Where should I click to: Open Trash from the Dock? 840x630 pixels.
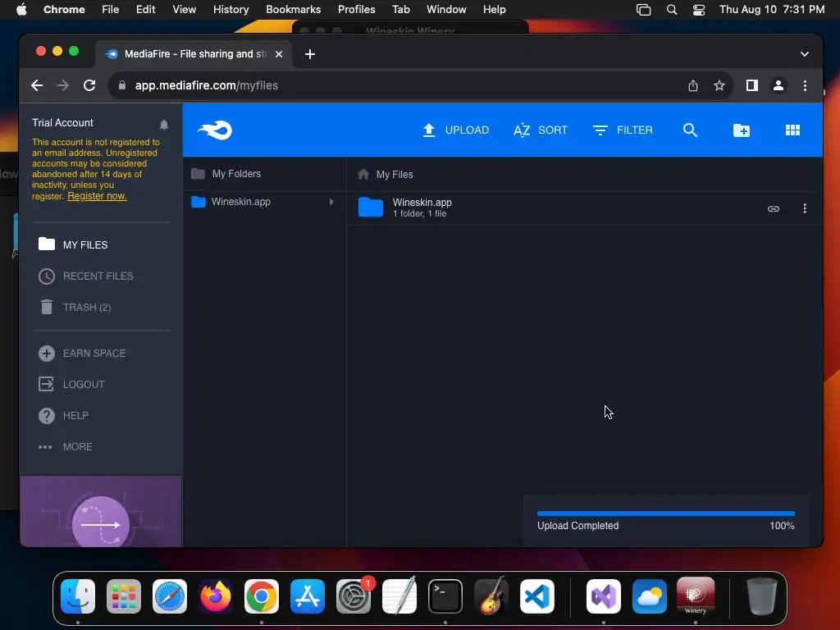762,596
